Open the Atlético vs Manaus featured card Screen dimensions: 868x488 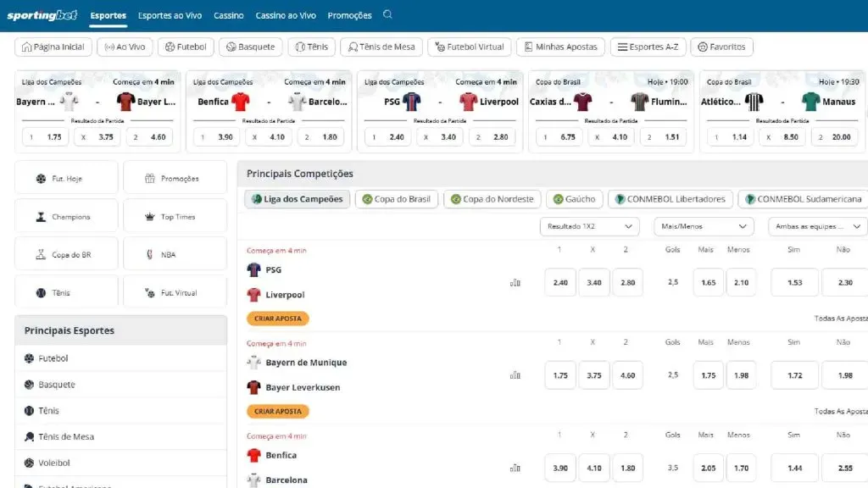click(x=782, y=111)
